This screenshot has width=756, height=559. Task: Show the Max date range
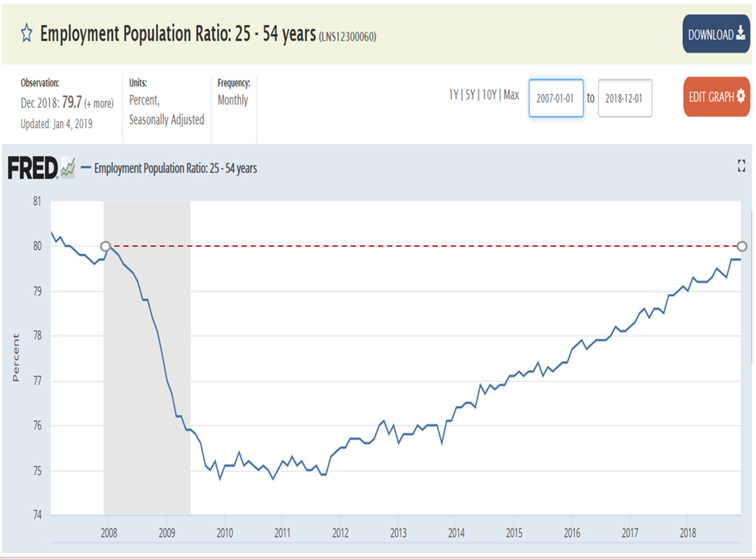511,95
